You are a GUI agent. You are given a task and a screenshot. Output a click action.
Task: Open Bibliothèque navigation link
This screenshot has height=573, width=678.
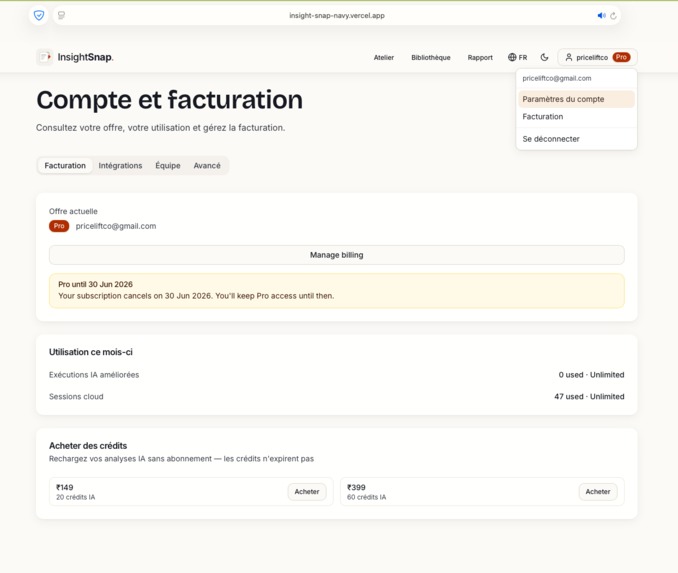[x=431, y=58]
